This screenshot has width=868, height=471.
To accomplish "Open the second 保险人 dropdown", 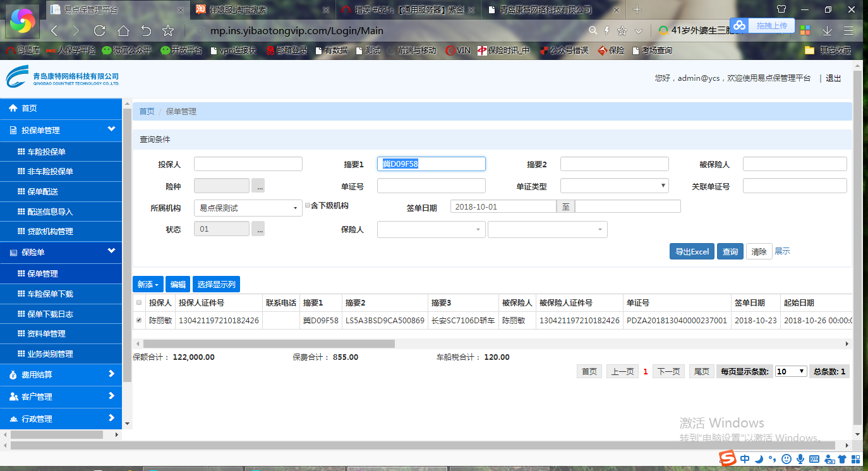I will 548,230.
